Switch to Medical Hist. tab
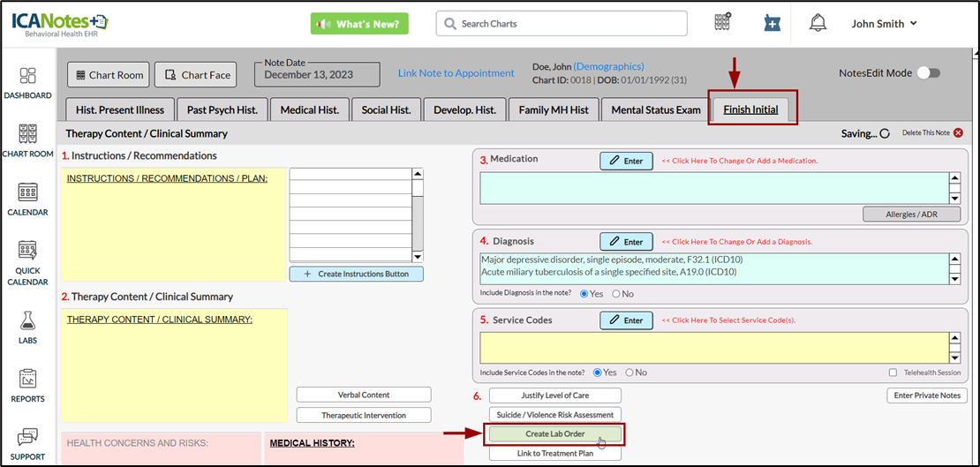 [310, 109]
